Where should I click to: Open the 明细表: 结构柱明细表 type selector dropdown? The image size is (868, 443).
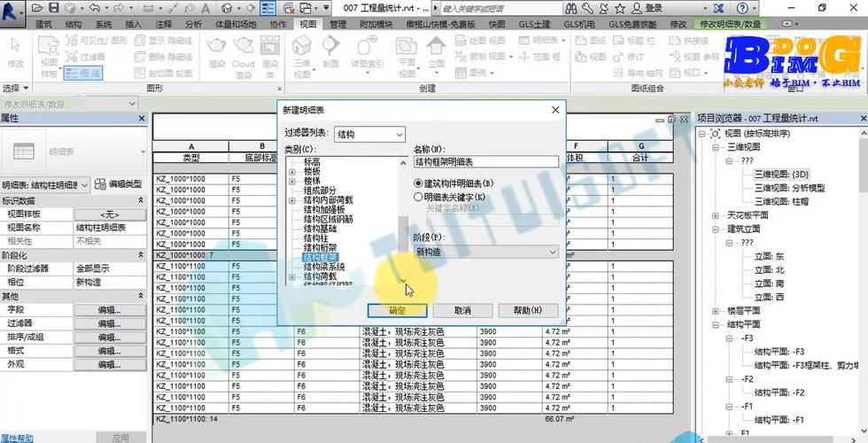[x=45, y=184]
